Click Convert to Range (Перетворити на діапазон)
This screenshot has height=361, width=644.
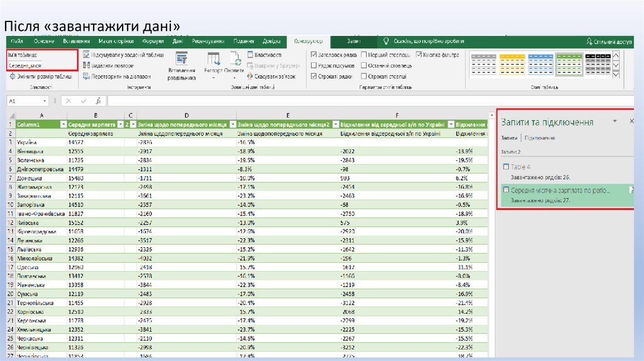[87, 77]
